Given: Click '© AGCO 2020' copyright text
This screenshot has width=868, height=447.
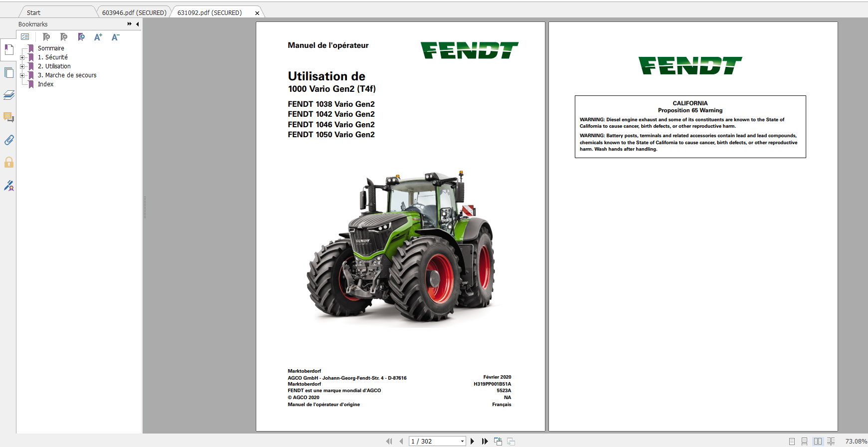Looking at the screenshot, I should [303, 398].
